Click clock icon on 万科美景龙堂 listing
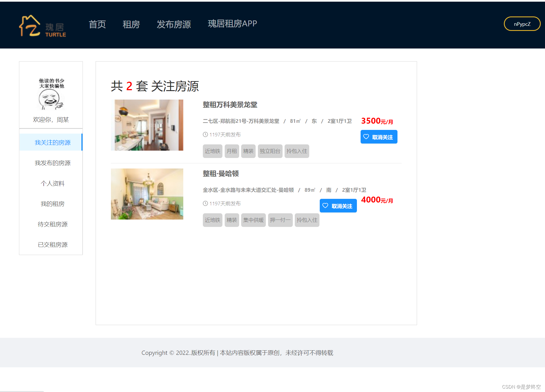Screen dimensions: 545x392 [x=205, y=134]
